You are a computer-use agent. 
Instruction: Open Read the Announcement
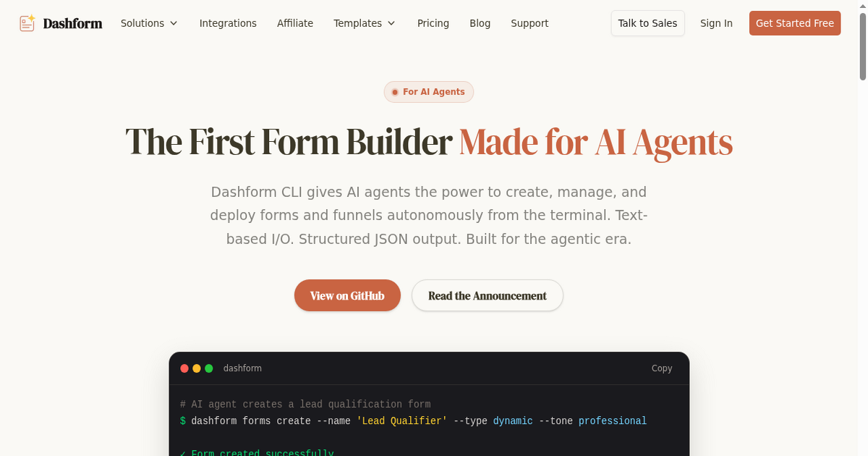pos(488,295)
